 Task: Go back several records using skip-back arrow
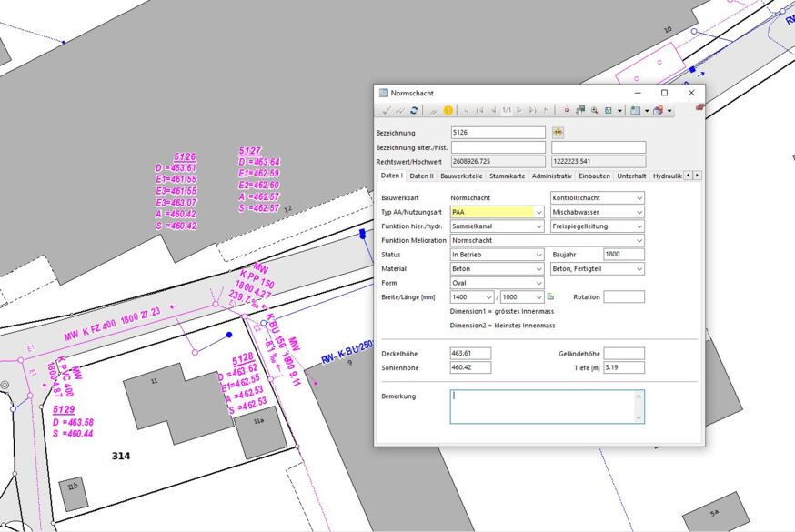[x=479, y=110]
